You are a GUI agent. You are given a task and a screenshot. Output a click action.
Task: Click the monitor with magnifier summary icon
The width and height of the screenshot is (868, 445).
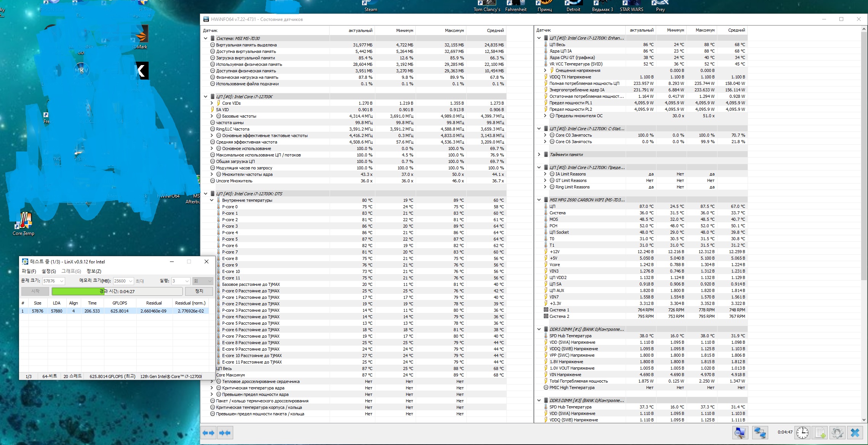pyautogui.click(x=740, y=433)
